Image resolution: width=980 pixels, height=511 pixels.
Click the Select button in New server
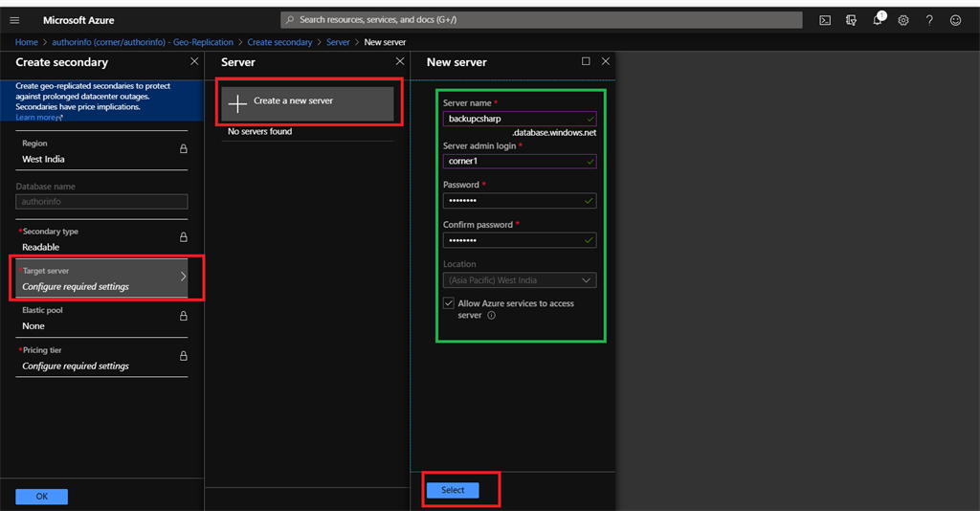[x=453, y=490]
